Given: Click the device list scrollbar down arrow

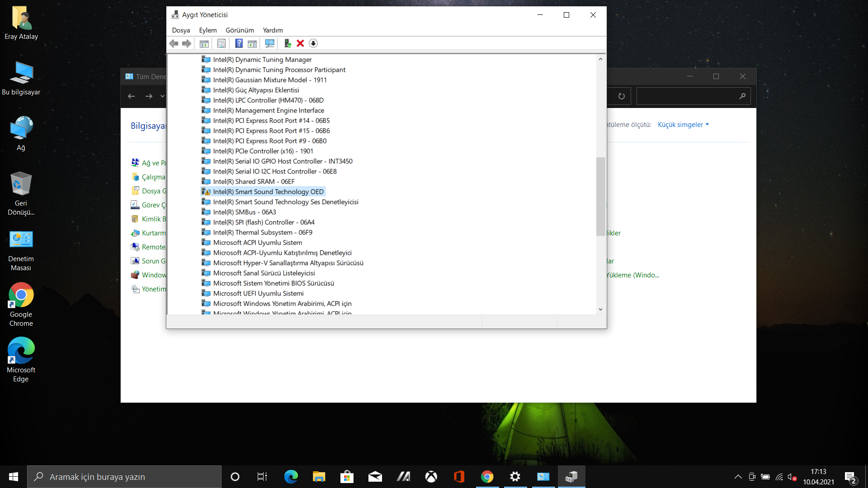Looking at the screenshot, I should (600, 310).
